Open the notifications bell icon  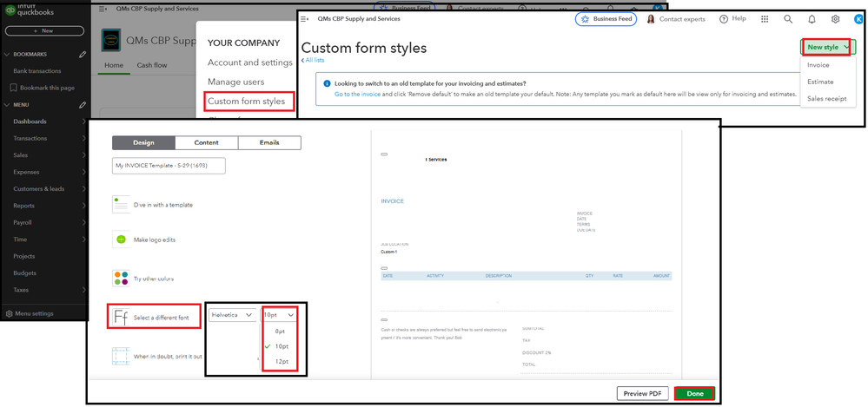coord(812,19)
